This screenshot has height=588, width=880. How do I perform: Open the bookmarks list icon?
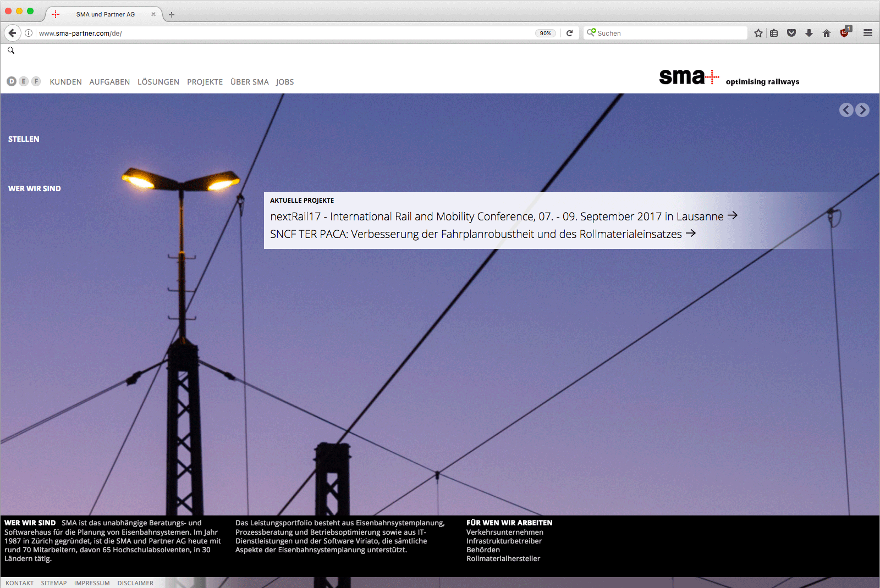(x=774, y=33)
